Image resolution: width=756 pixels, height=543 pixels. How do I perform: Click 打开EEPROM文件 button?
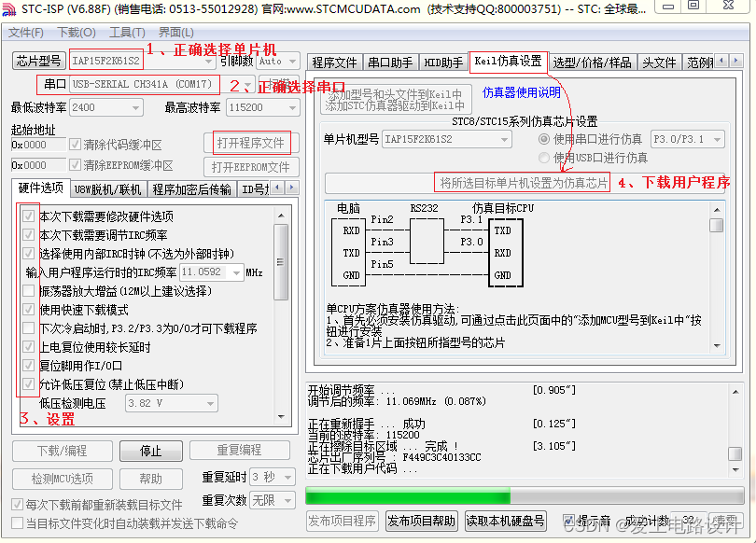(x=251, y=167)
